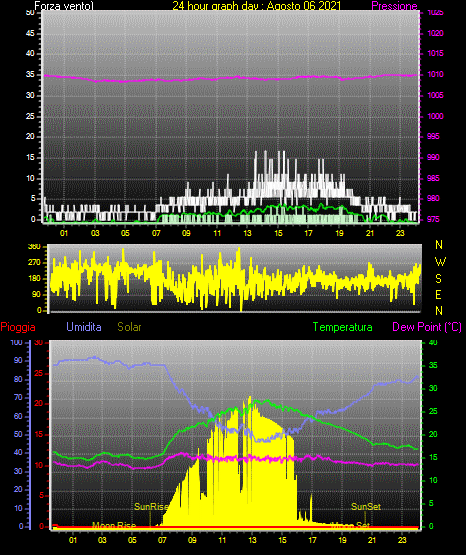The image size is (466, 555).
Task: Select the green 'Temperatura' legend label
Action: [343, 327]
